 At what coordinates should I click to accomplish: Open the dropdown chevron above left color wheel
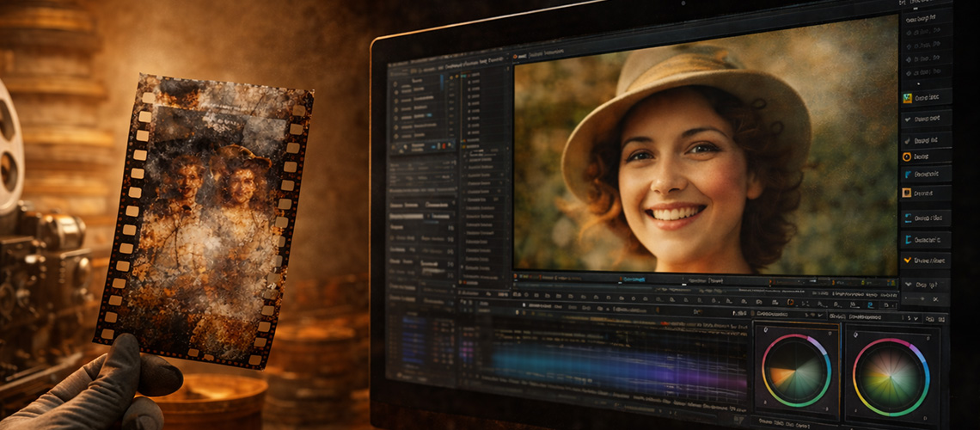pyautogui.click(x=821, y=315)
